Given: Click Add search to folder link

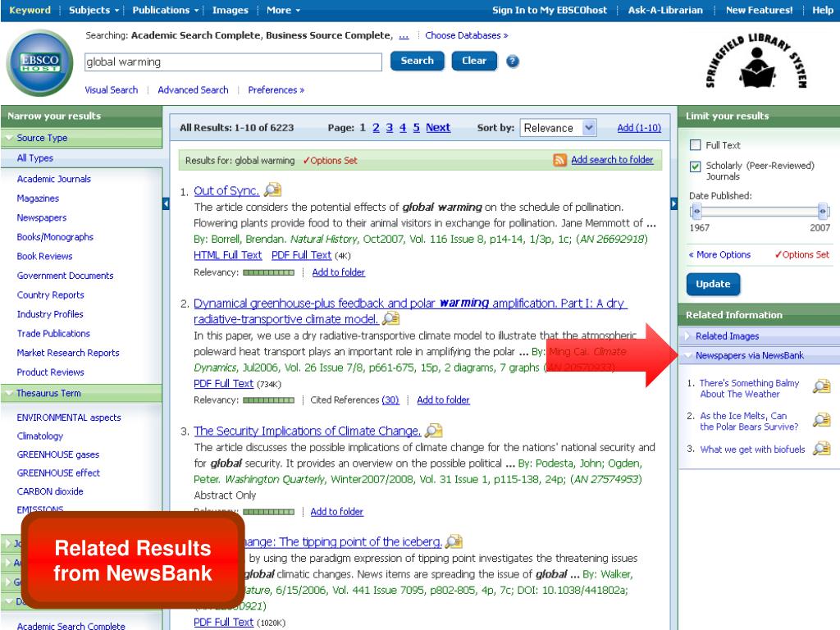Looking at the screenshot, I should 612,160.
